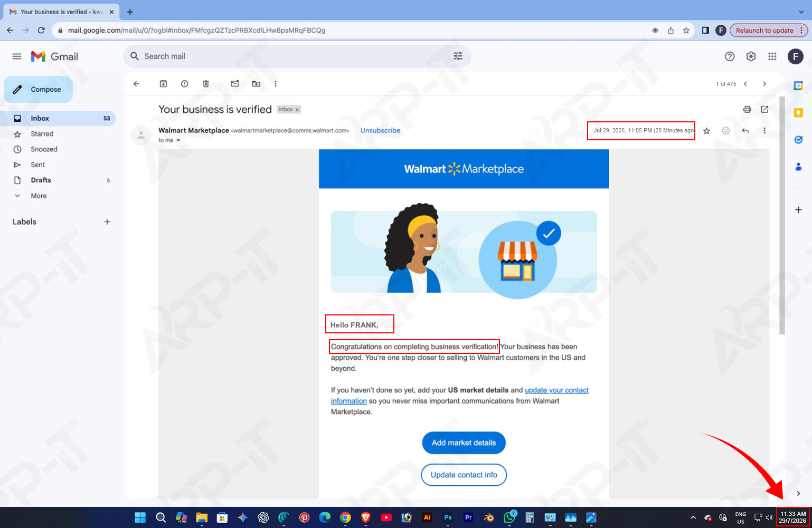Open the Windows Start menu
The height and width of the screenshot is (528, 812).
pyautogui.click(x=140, y=517)
